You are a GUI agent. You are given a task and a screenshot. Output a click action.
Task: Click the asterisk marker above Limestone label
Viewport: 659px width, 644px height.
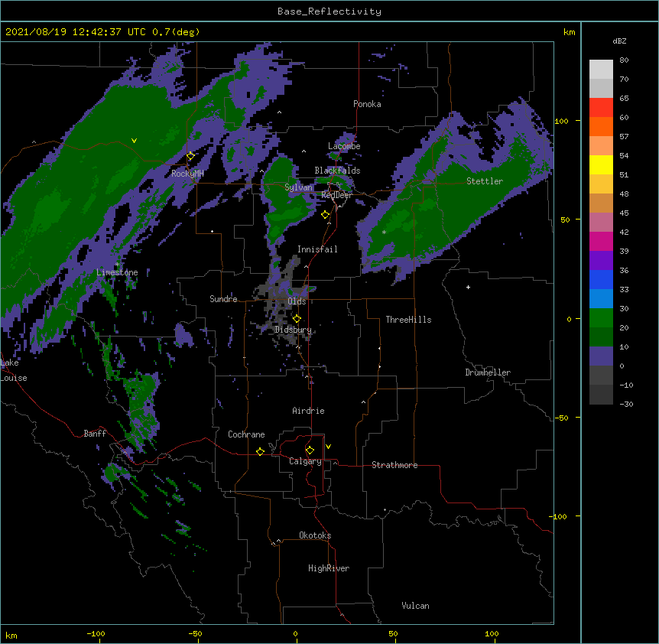[117, 265]
